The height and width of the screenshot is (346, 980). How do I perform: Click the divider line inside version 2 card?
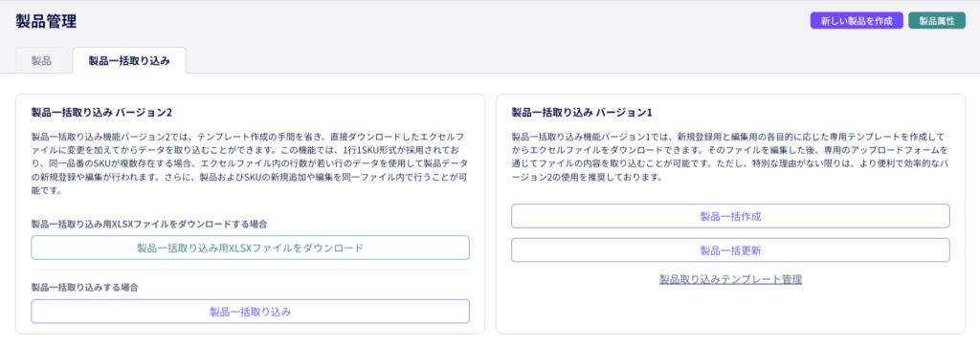tap(250, 270)
